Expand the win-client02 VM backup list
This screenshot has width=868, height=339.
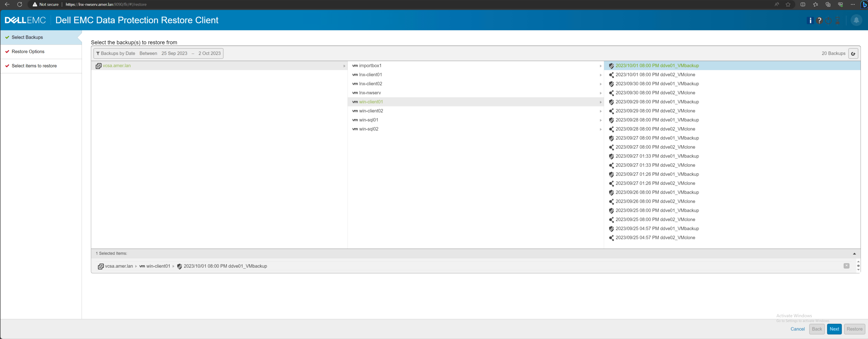[600, 111]
